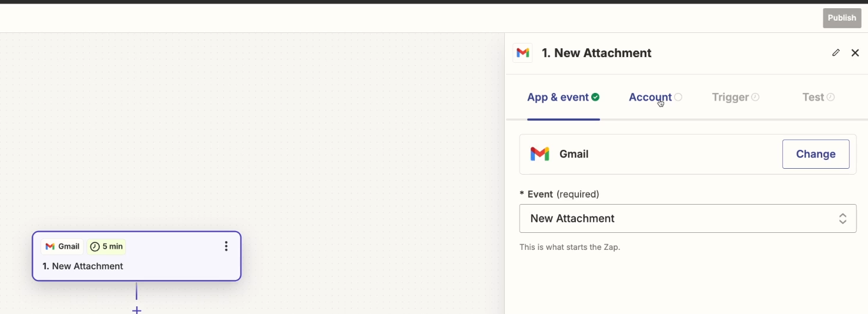Viewport: 868px width, 314px height.
Task: Click the status icon next to Test
Action: coord(830,98)
